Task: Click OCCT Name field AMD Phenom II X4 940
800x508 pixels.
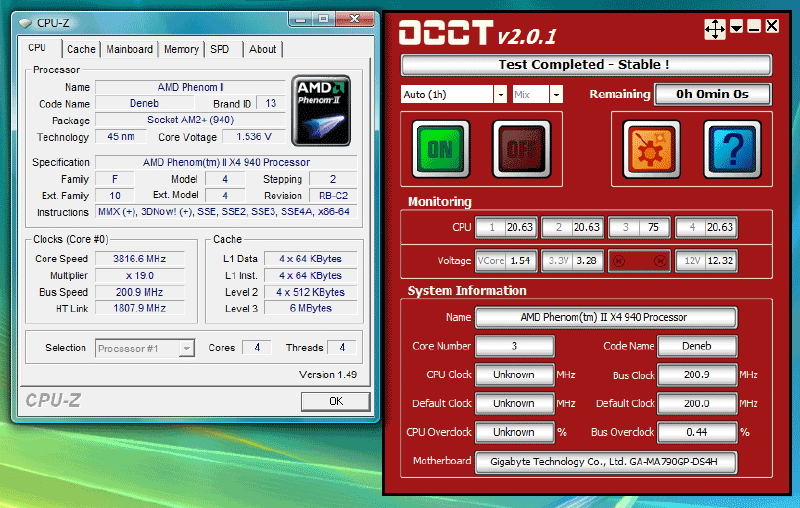Action: tap(606, 317)
